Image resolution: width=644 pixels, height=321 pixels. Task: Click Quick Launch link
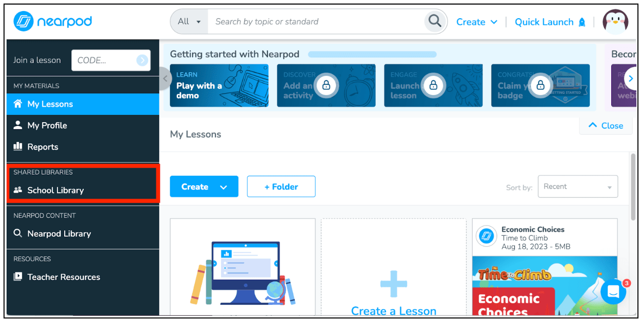pyautogui.click(x=544, y=22)
